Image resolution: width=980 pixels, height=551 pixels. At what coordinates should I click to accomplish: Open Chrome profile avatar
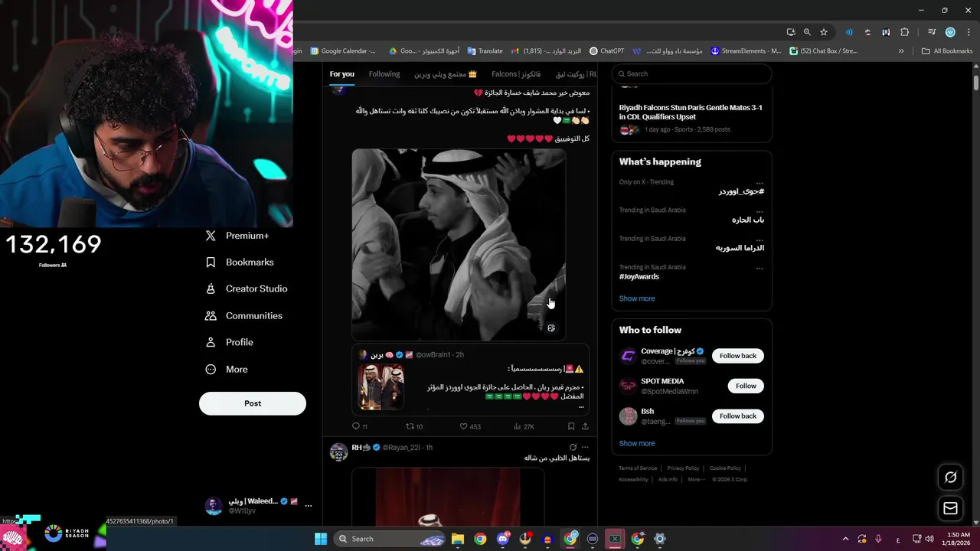[x=950, y=32]
